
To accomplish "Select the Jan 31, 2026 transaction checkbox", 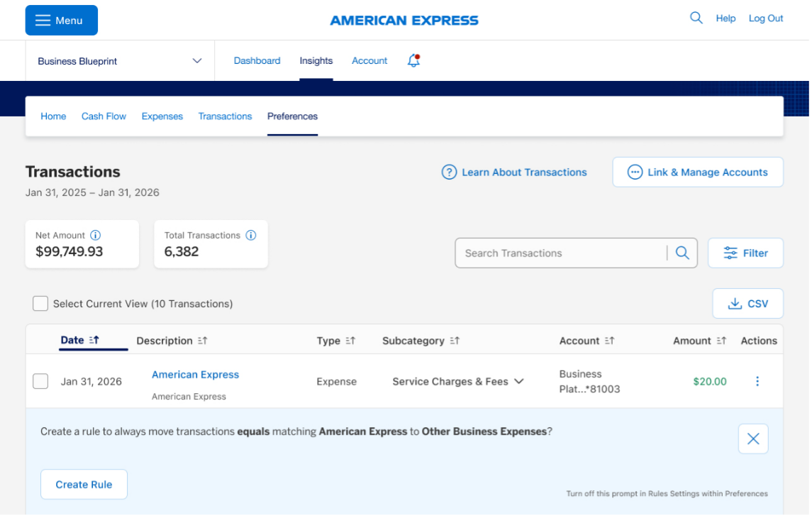I will click(40, 381).
